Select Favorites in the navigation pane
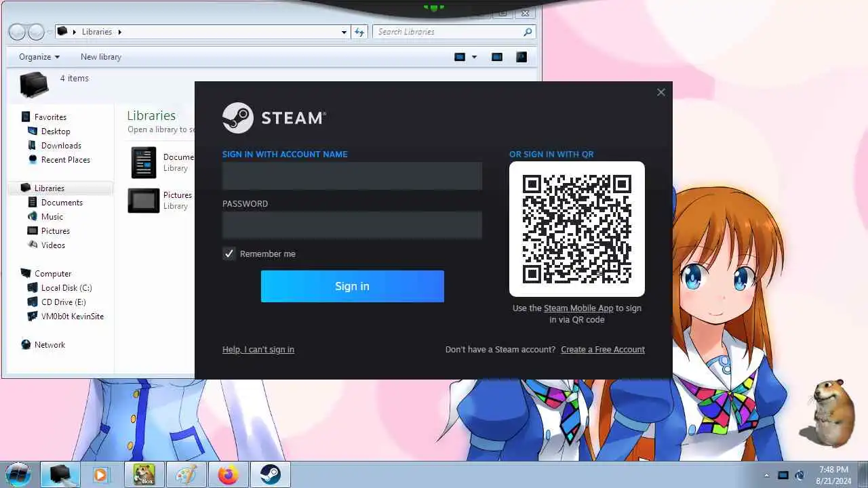868x488 pixels. tap(50, 117)
